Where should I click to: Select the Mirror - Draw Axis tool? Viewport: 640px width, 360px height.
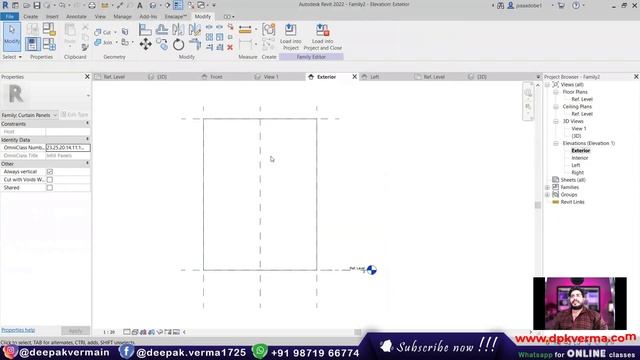[x=195, y=29]
